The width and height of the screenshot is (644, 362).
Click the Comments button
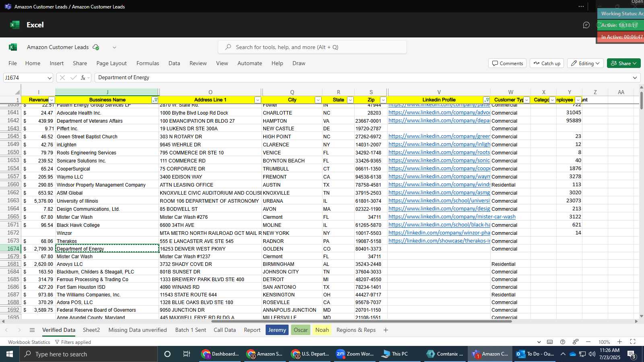coord(507,63)
